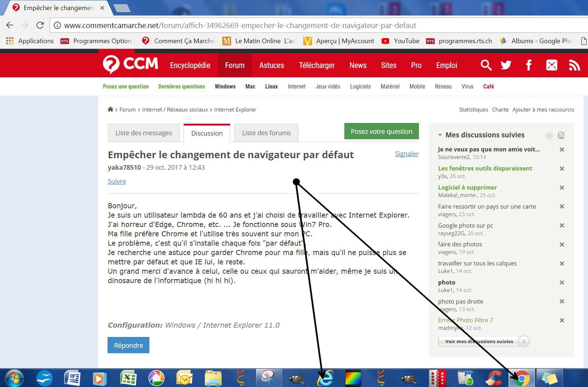Image resolution: width=588 pixels, height=387 pixels.
Task: Open Posez une question link
Action: coord(126,86)
